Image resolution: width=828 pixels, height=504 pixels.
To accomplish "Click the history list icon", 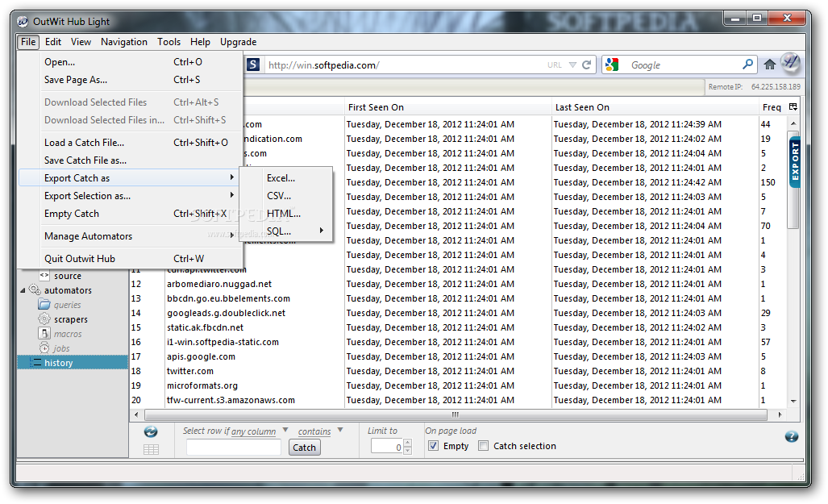I will pyautogui.click(x=35, y=362).
